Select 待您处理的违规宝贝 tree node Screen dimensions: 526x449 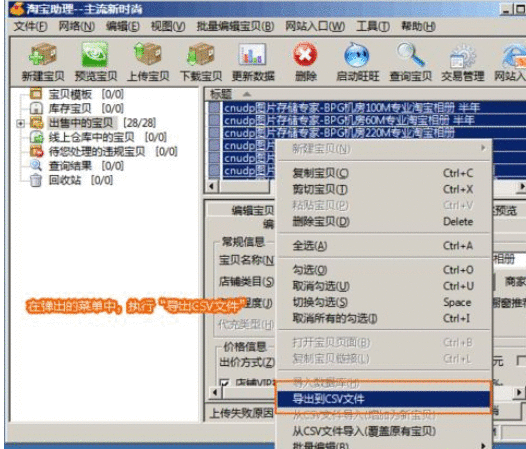97,152
